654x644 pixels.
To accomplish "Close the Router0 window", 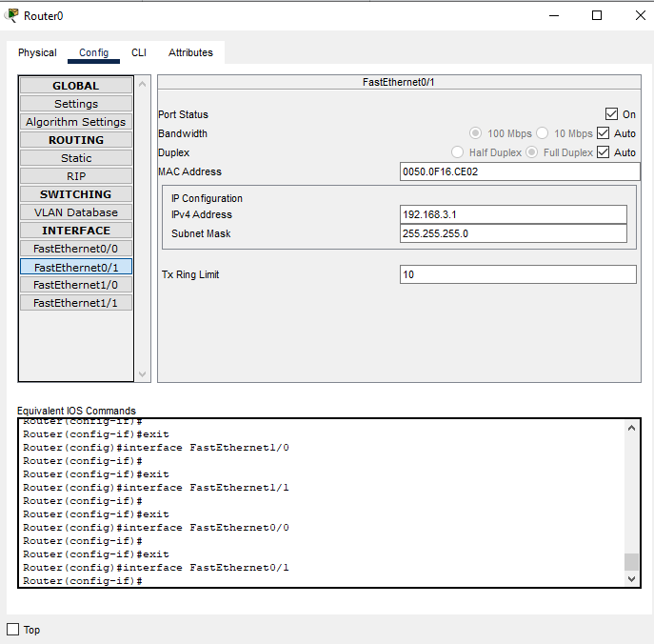I will pyautogui.click(x=641, y=15).
